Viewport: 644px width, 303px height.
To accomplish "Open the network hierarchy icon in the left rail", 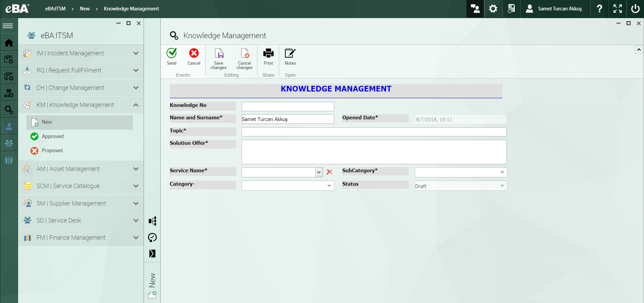I will coord(9,93).
